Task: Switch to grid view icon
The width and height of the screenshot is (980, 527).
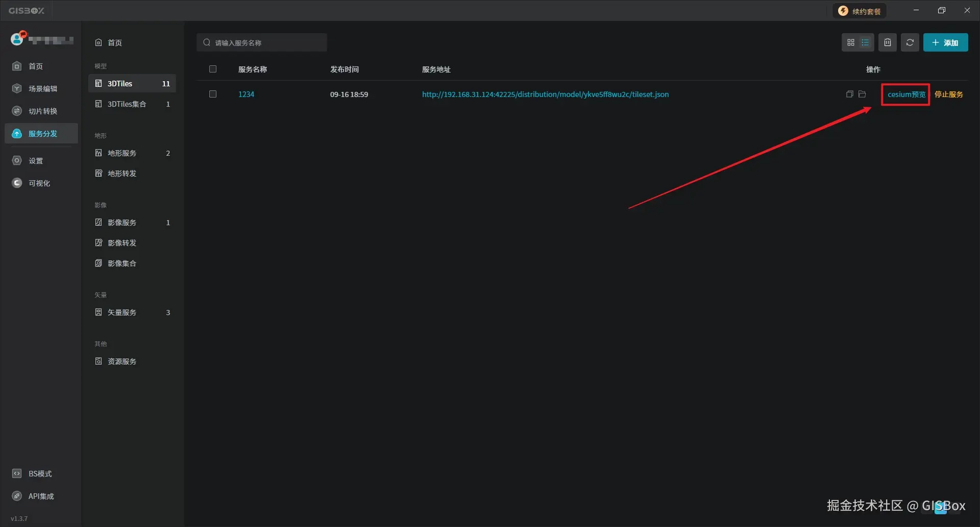Action: (850, 43)
